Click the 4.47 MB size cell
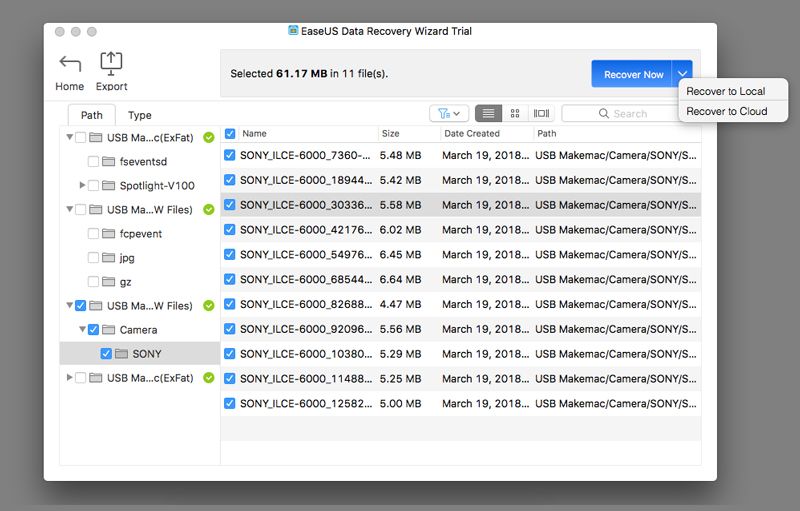 click(x=401, y=304)
